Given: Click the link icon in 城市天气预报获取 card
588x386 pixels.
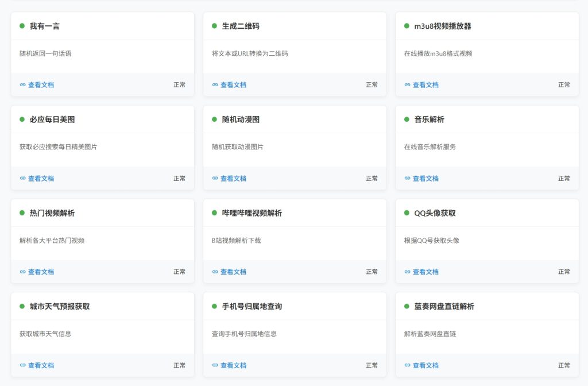Looking at the screenshot, I should pos(23,365).
